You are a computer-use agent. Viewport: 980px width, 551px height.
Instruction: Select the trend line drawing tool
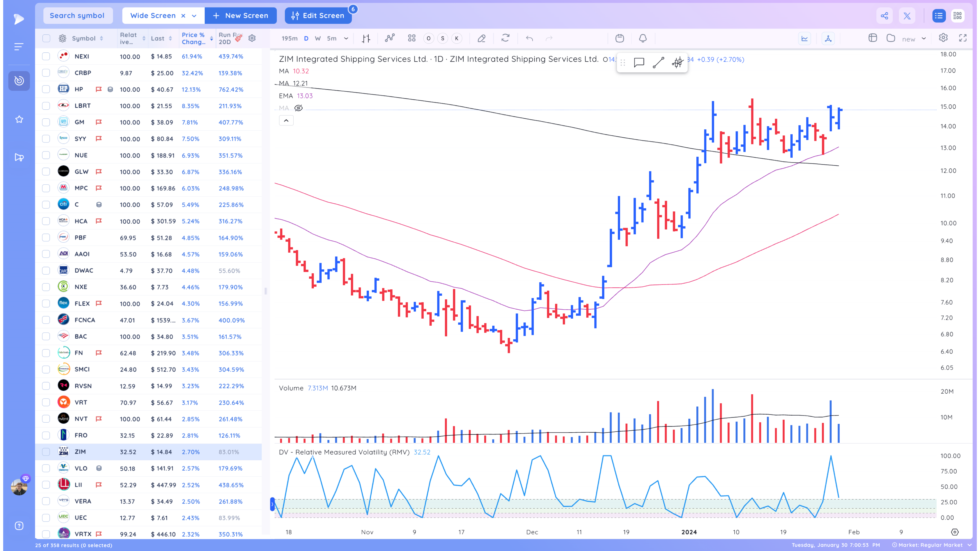[x=658, y=62]
